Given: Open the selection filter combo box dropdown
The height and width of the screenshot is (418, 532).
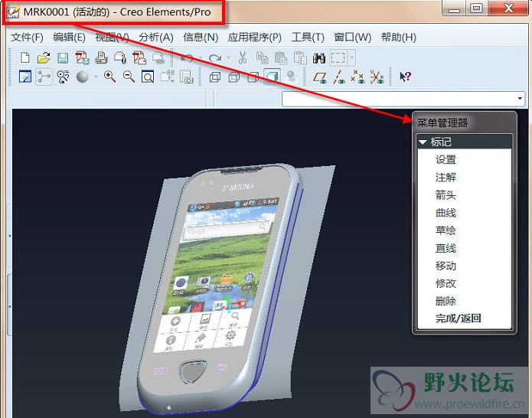Looking at the screenshot, I should (520, 99).
